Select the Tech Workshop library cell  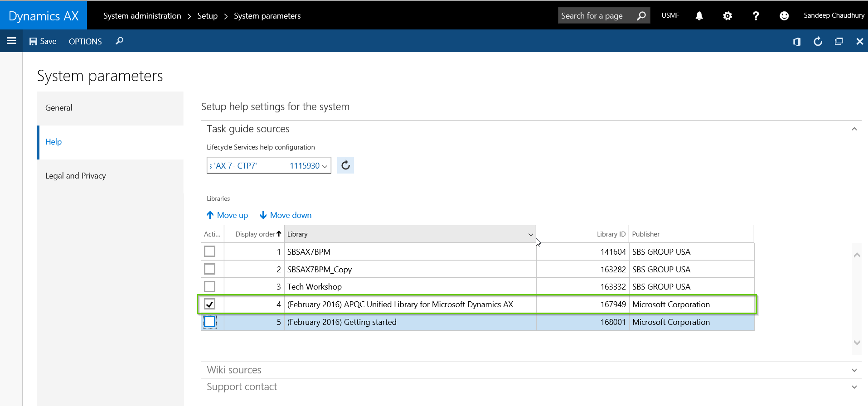(410, 287)
